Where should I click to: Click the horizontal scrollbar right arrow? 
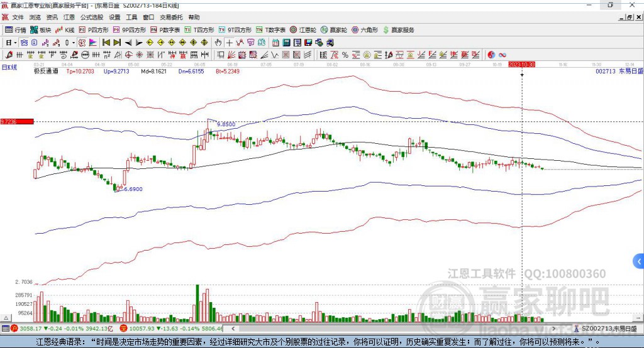click(x=553, y=329)
